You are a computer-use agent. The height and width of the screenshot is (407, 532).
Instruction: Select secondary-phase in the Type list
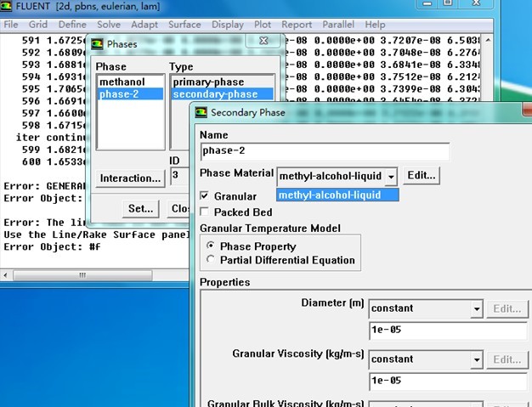(x=223, y=94)
